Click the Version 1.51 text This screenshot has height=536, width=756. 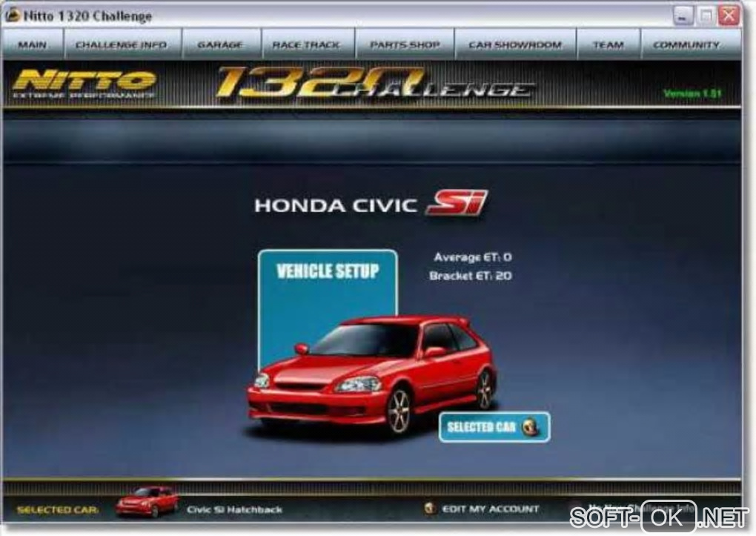[x=692, y=93]
